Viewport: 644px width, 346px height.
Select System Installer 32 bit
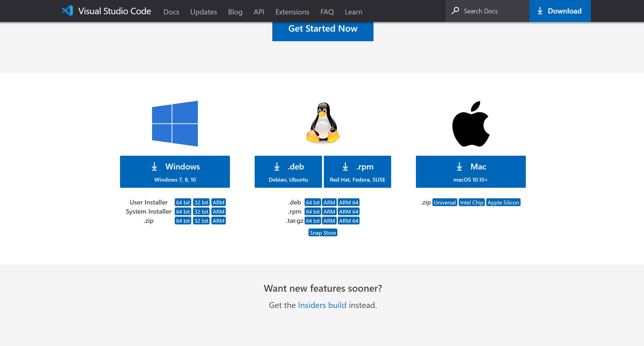(x=201, y=212)
